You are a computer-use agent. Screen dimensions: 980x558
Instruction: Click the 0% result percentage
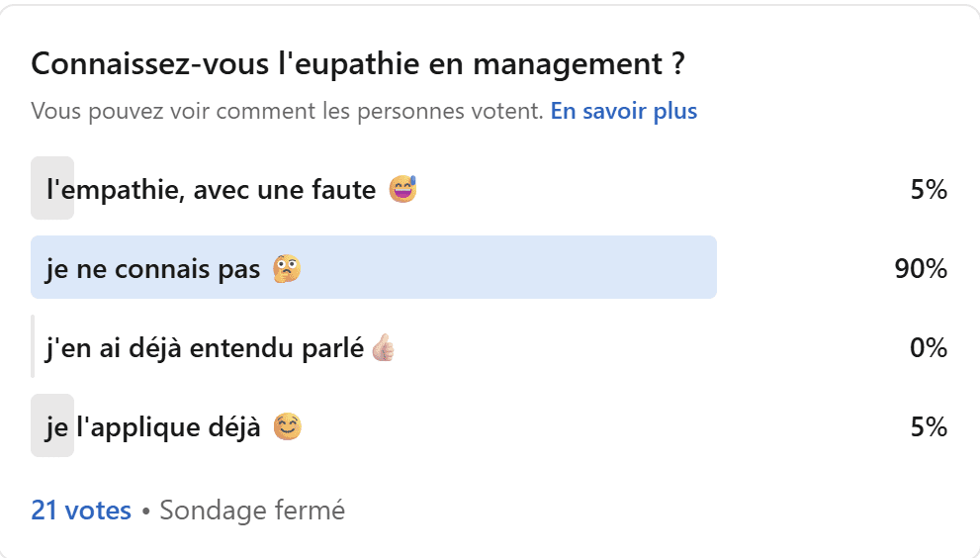(x=929, y=347)
